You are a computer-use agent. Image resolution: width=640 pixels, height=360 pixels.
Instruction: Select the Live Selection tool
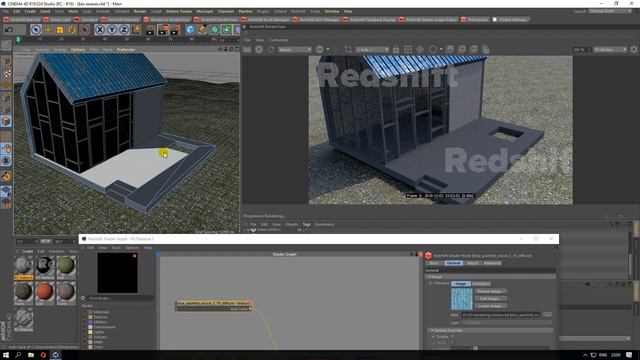pos(36,29)
